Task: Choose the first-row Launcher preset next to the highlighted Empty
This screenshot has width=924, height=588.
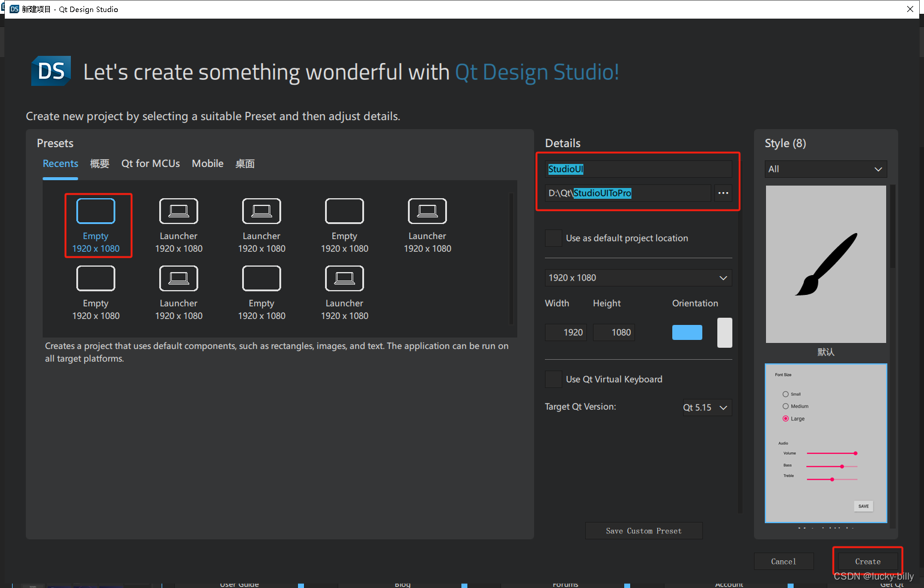Action: click(178, 226)
